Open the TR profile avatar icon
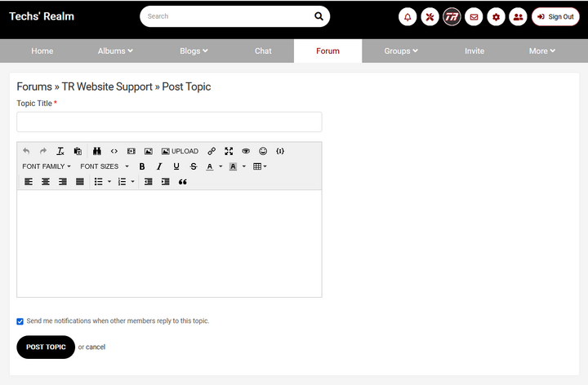This screenshot has width=588, height=385. (x=452, y=17)
